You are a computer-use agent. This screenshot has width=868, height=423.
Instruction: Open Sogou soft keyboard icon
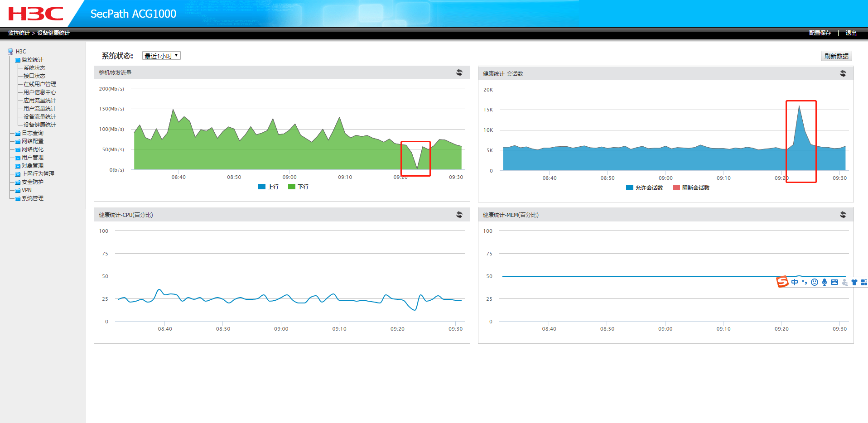tap(834, 282)
